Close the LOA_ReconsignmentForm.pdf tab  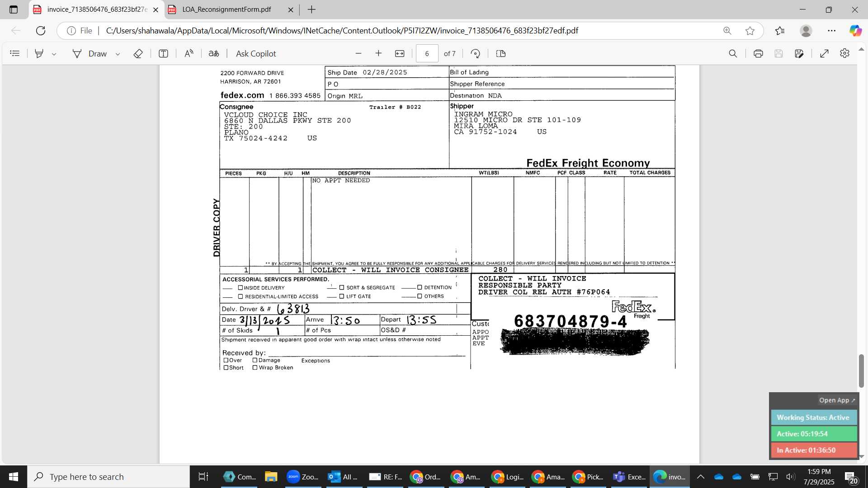(290, 9)
